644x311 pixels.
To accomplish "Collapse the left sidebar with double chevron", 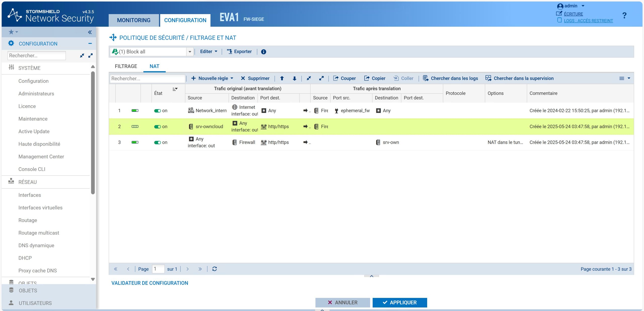I will click(x=90, y=32).
